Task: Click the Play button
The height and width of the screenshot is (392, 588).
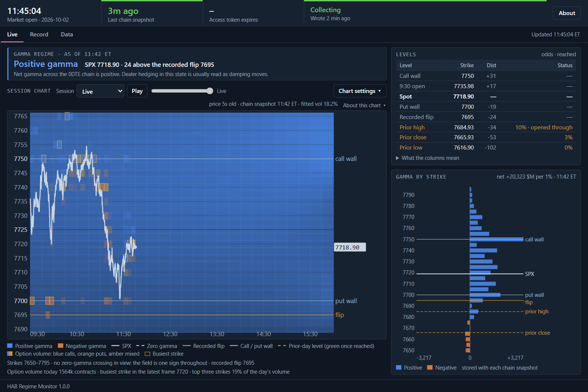Action: (x=137, y=91)
